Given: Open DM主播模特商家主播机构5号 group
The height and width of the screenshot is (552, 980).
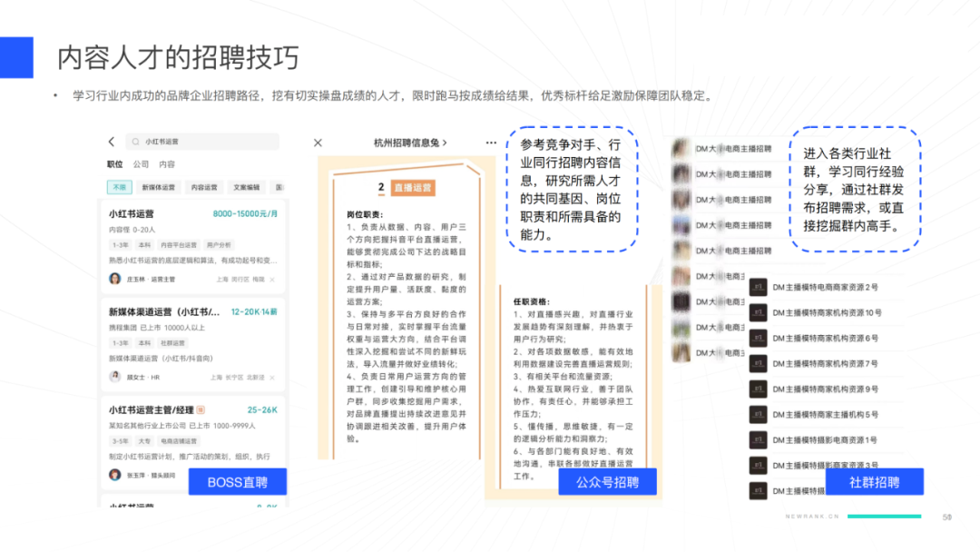Looking at the screenshot, I should coord(825,415).
